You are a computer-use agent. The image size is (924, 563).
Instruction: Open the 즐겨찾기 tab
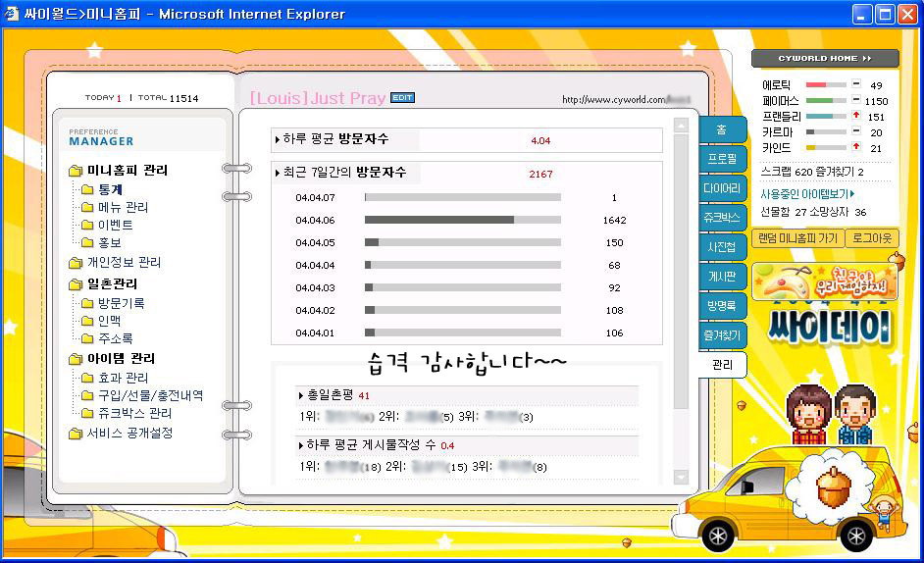click(x=723, y=335)
